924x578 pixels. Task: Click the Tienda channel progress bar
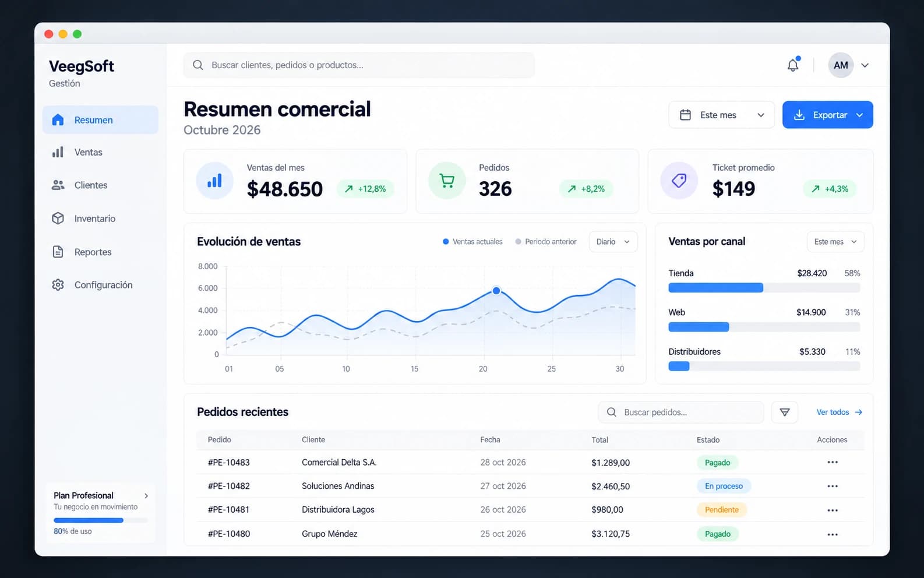click(x=764, y=288)
